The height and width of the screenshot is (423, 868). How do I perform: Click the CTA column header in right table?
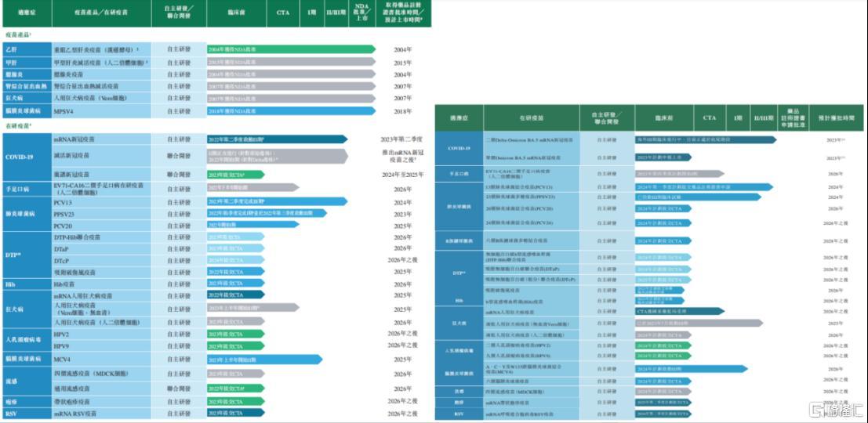point(709,117)
